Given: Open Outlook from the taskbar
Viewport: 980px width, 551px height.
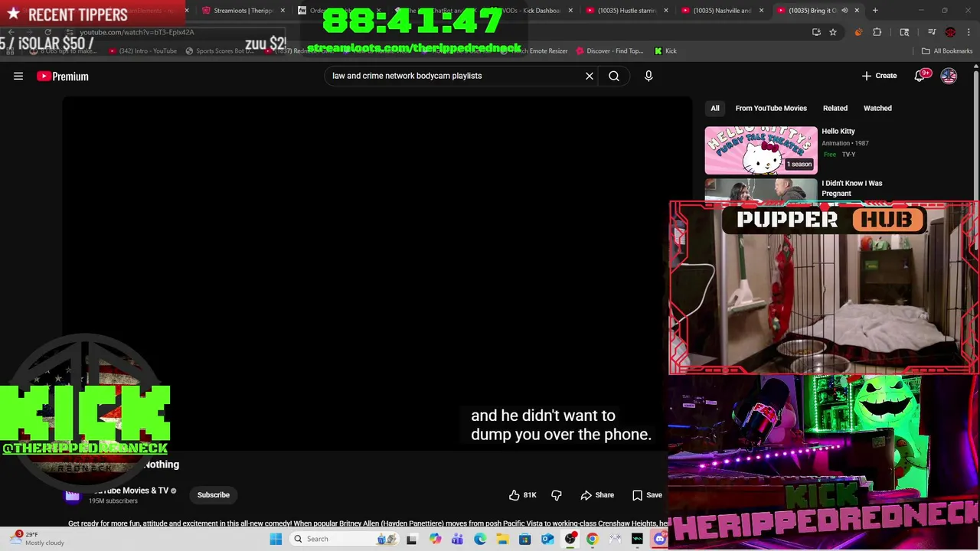Looking at the screenshot, I should click(547, 539).
